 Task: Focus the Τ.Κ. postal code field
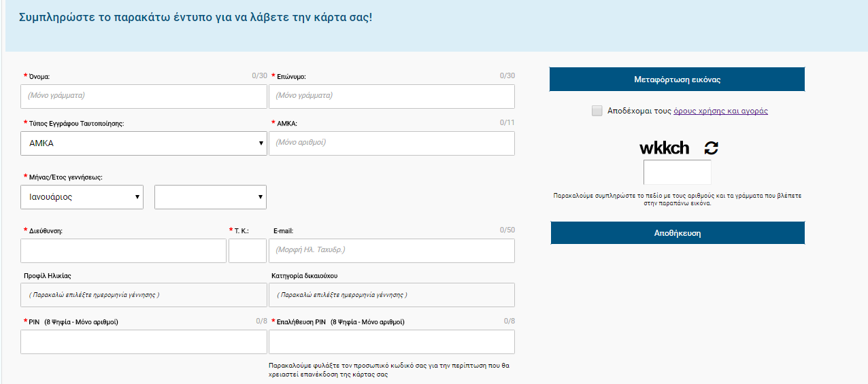(248, 251)
